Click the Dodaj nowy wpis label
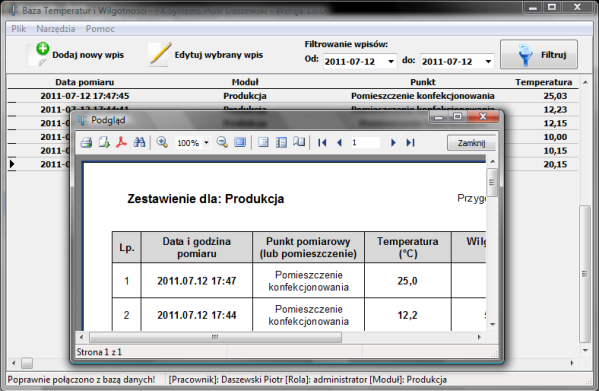The height and width of the screenshot is (391, 599). pyautogui.click(x=88, y=55)
